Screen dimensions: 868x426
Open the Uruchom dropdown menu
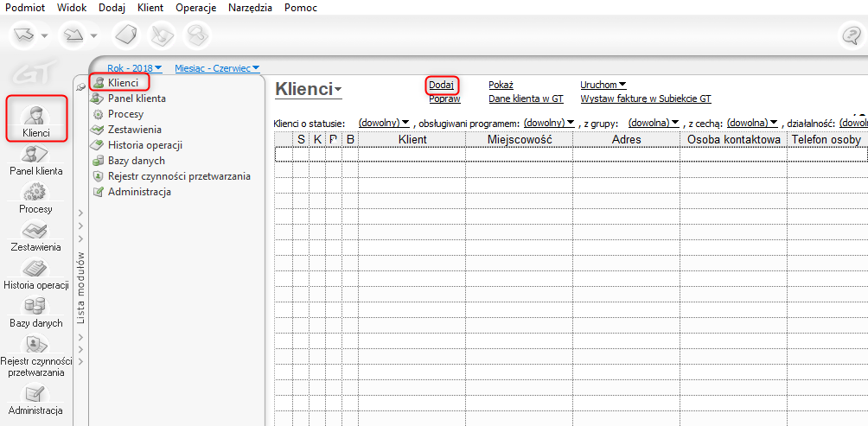click(x=603, y=85)
